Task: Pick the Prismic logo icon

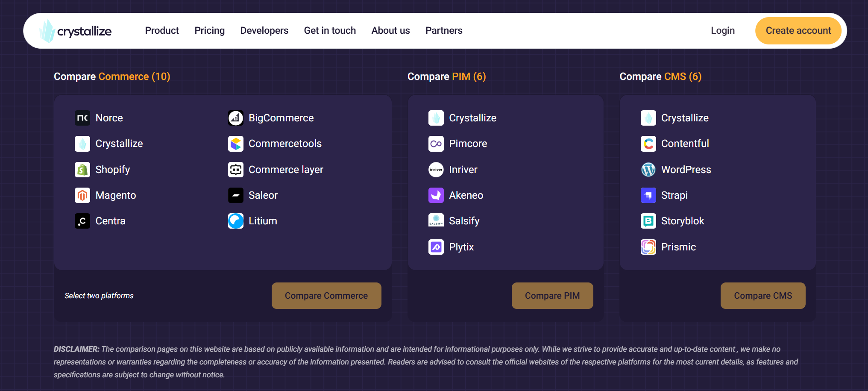Action: [x=648, y=247]
